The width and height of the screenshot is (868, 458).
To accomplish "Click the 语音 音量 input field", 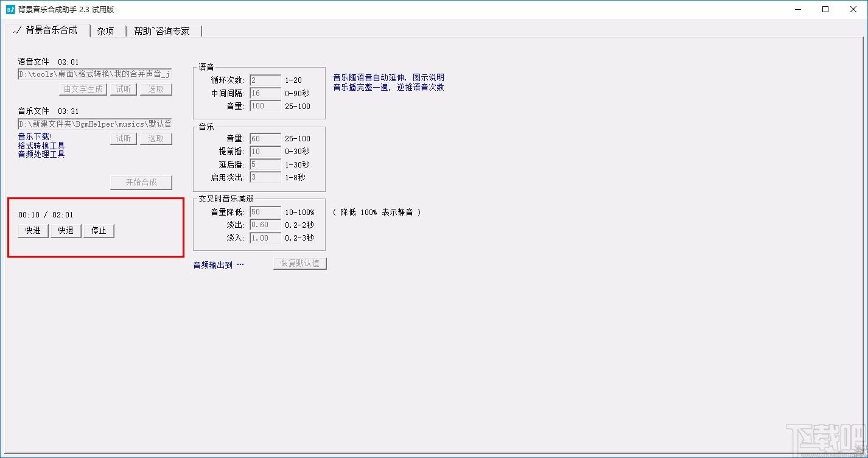I will [x=265, y=106].
